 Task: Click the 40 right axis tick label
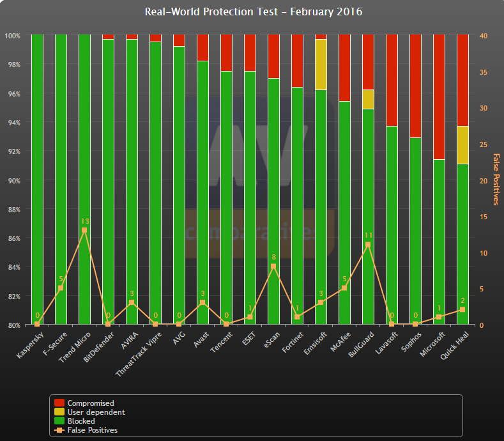point(484,35)
